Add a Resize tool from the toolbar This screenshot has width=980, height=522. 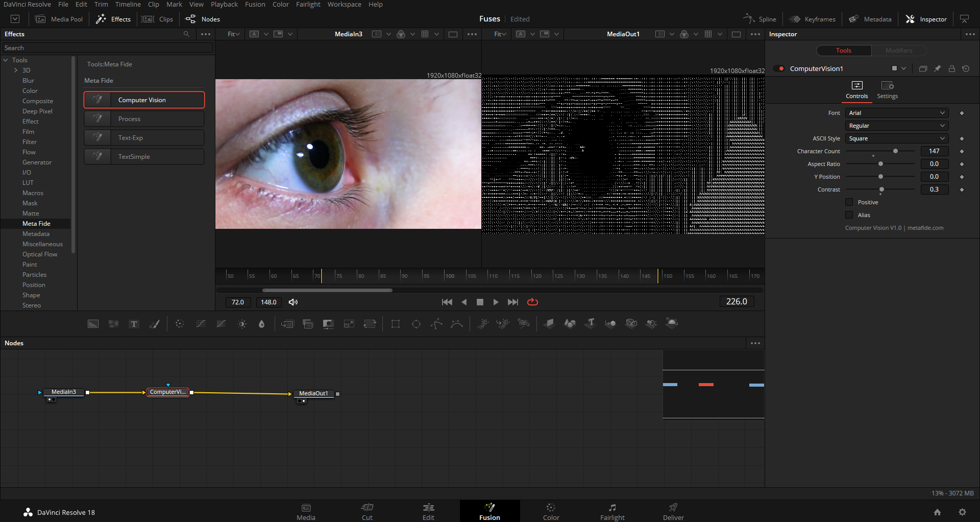pos(349,324)
